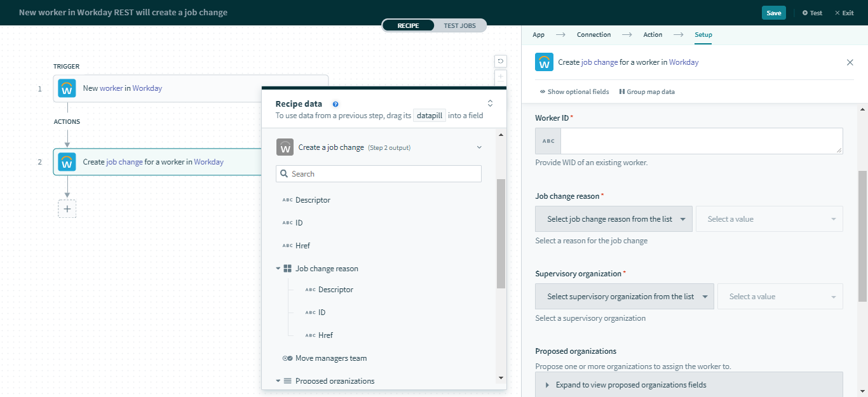Image resolution: width=868 pixels, height=397 pixels.
Task: Click the Worker ID input field
Action: tap(701, 141)
